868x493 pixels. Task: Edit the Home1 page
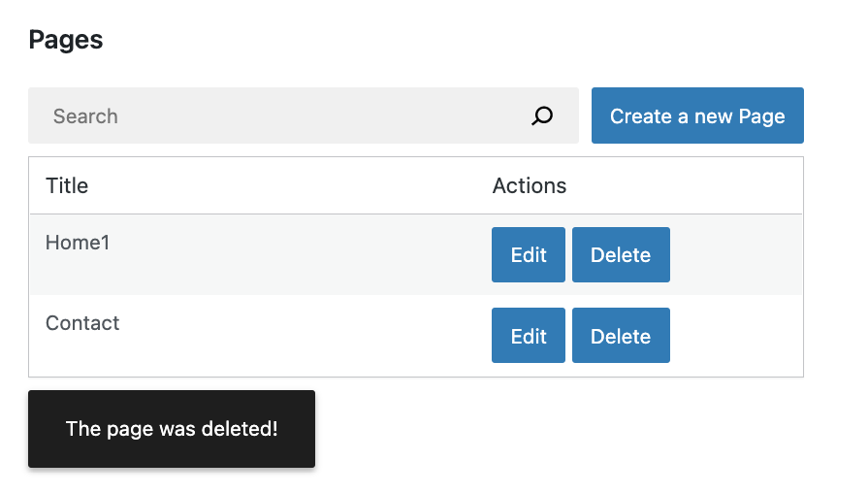point(528,255)
